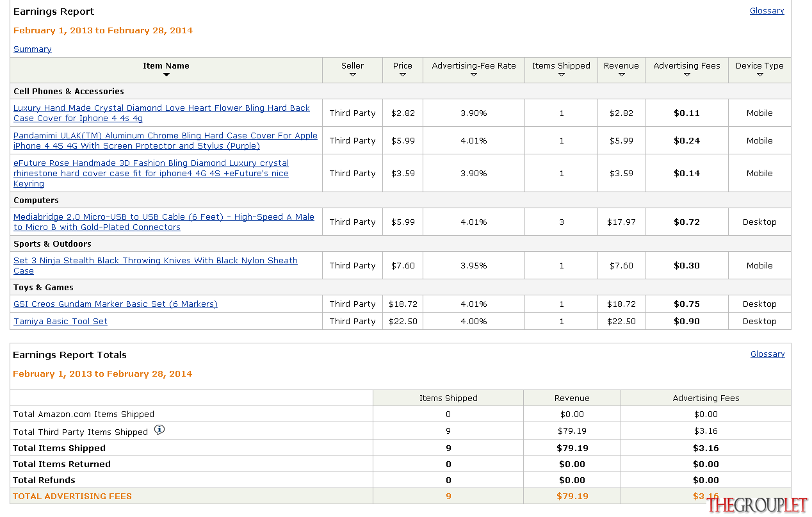812x517 pixels.
Task: Select the Toys & Games category heading
Action: (44, 288)
